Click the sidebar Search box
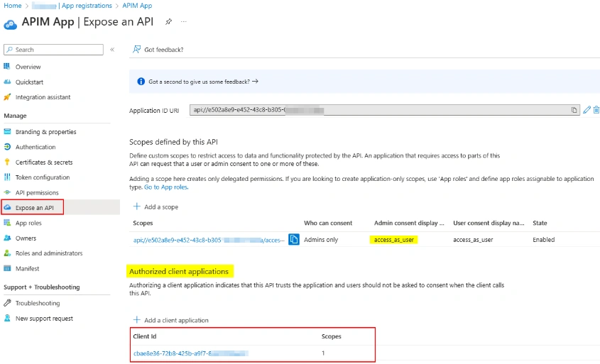The height and width of the screenshot is (364, 600). click(53, 50)
